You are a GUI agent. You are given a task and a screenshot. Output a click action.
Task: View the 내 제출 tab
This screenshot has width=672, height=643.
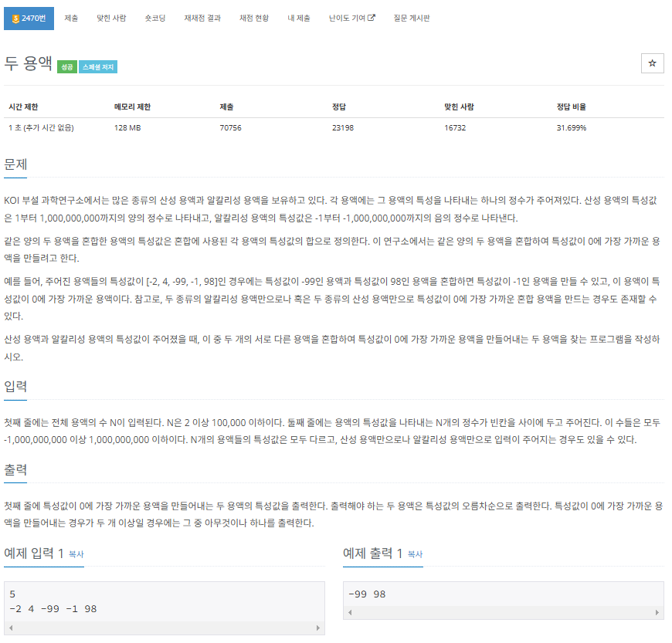(x=299, y=19)
